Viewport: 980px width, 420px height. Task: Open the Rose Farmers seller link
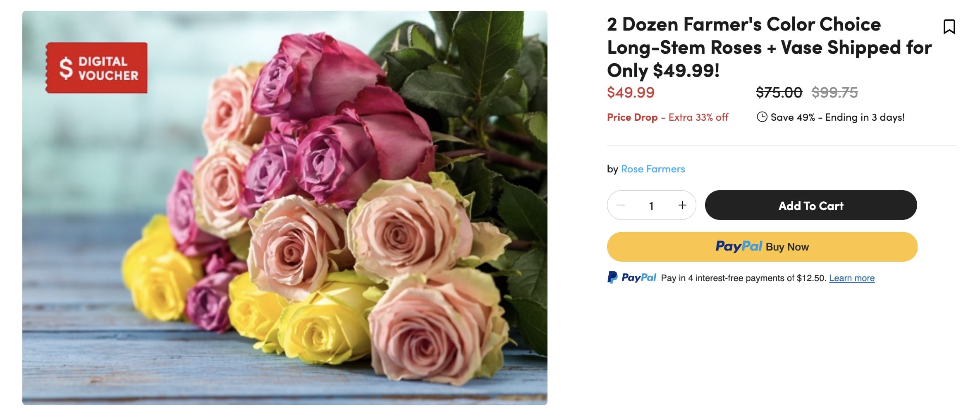653,169
